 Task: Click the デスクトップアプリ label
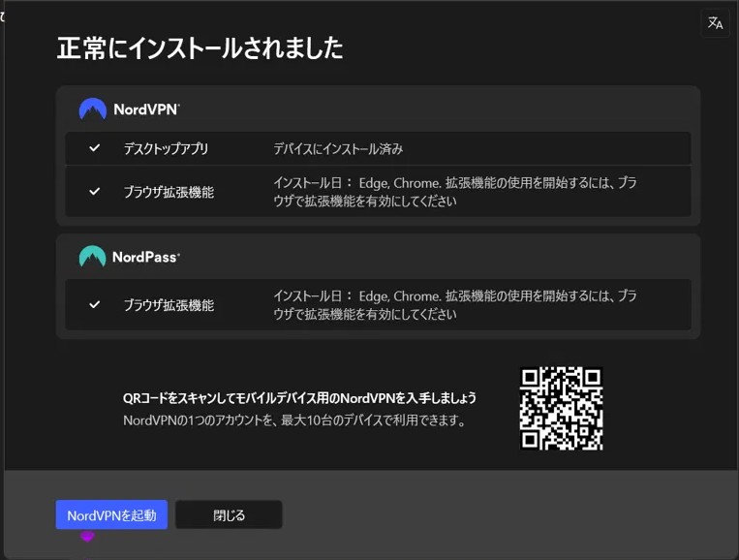166,149
